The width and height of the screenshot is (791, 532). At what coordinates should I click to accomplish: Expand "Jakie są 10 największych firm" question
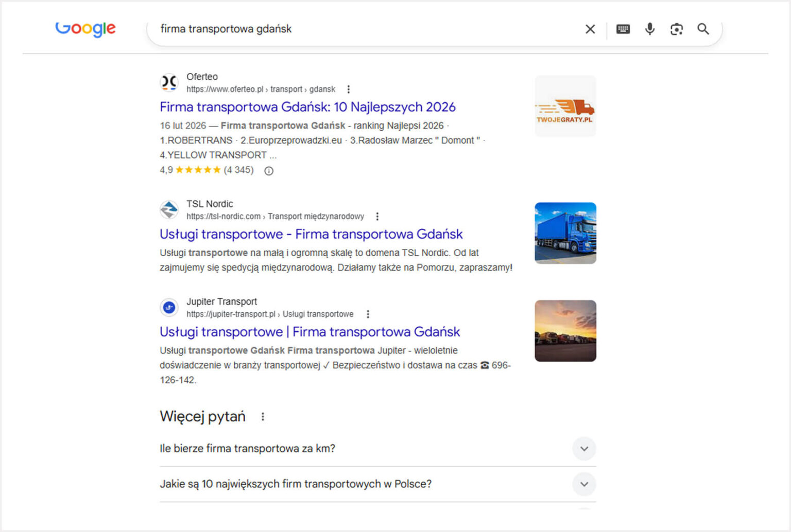point(584,484)
